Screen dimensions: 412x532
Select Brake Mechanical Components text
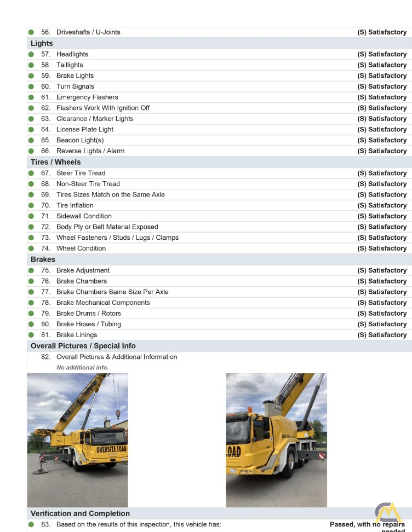click(103, 303)
